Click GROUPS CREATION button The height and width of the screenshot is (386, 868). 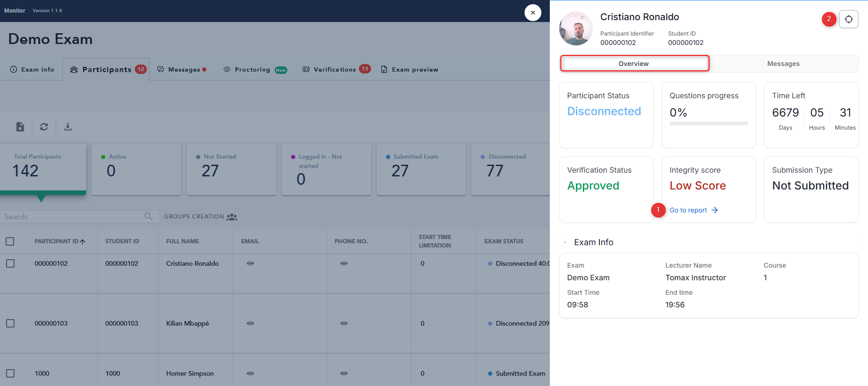(200, 217)
